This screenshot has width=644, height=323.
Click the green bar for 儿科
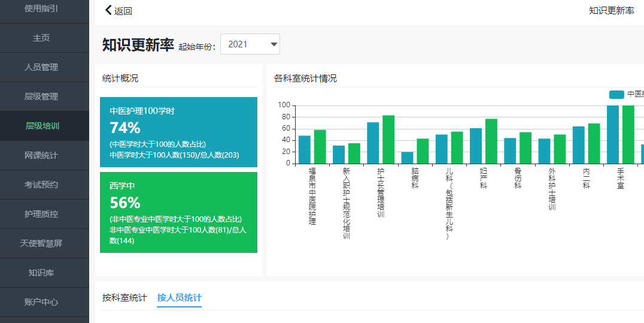(457, 147)
